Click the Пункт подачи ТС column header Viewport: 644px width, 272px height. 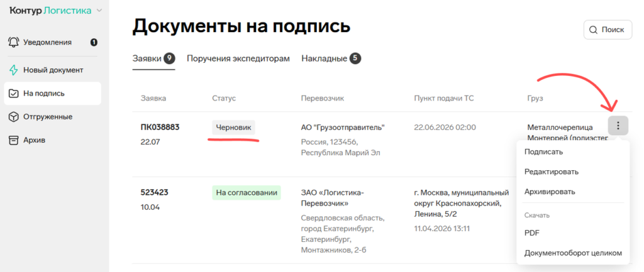tap(443, 99)
